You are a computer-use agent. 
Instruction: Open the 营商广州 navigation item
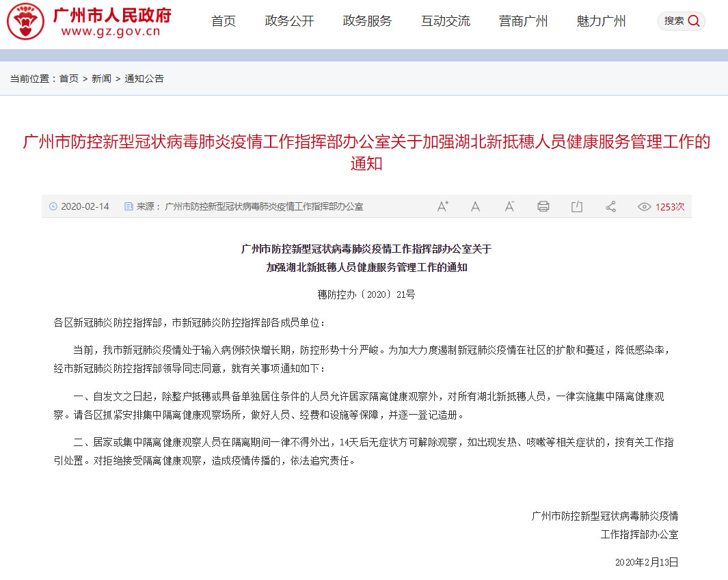point(524,21)
